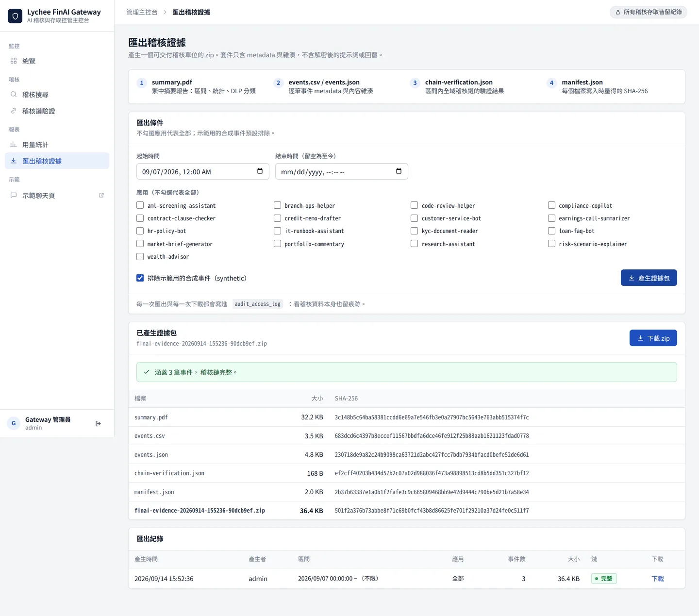Viewport: 699px width, 616px height.
Task: Check the branch-ops-helper checkbox
Action: click(277, 205)
